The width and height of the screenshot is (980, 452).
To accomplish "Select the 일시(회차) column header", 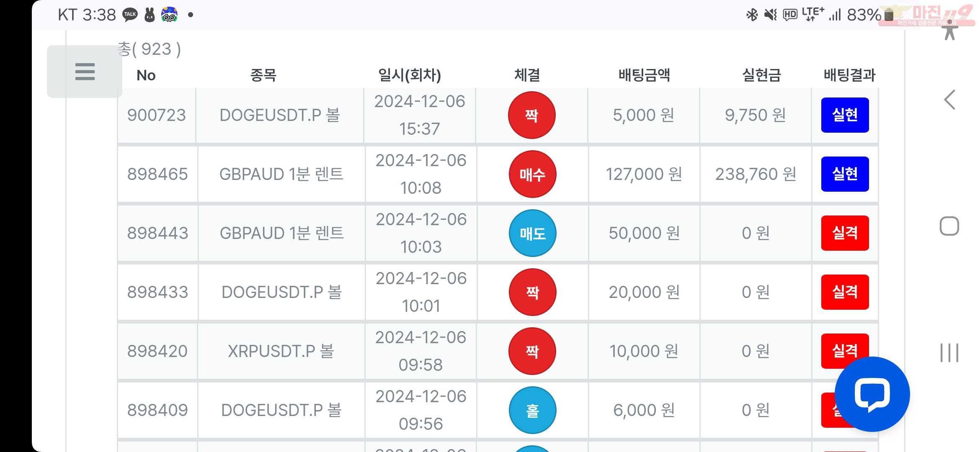I will (x=410, y=75).
